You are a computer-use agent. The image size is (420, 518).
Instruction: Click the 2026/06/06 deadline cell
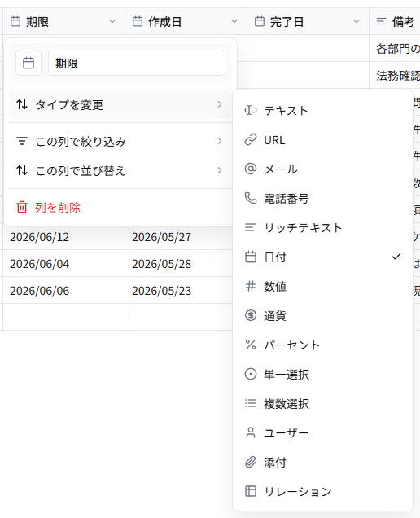[x=64, y=291]
